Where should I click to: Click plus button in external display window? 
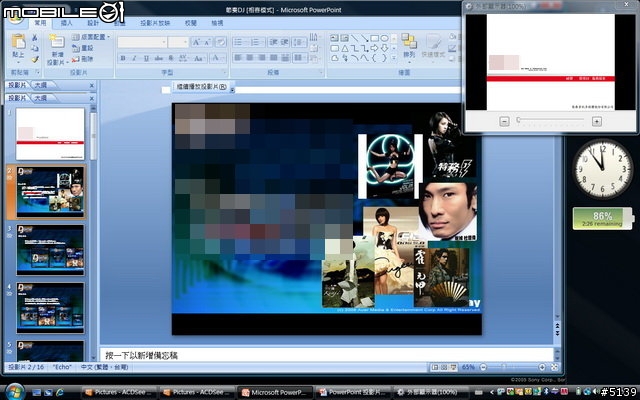click(x=597, y=121)
